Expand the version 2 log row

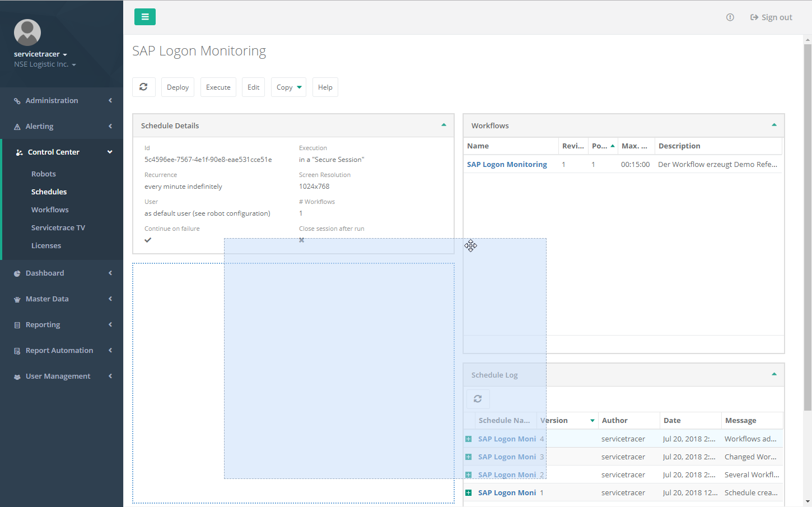click(x=468, y=475)
